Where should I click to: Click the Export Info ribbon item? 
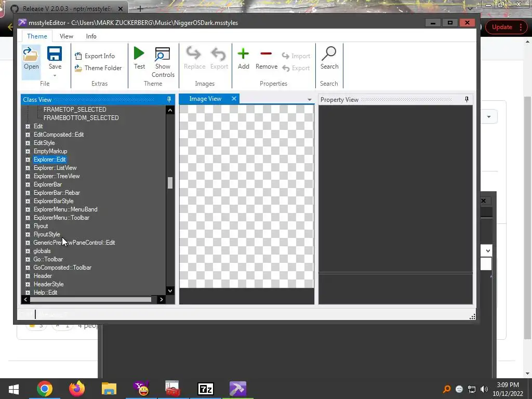95,56
